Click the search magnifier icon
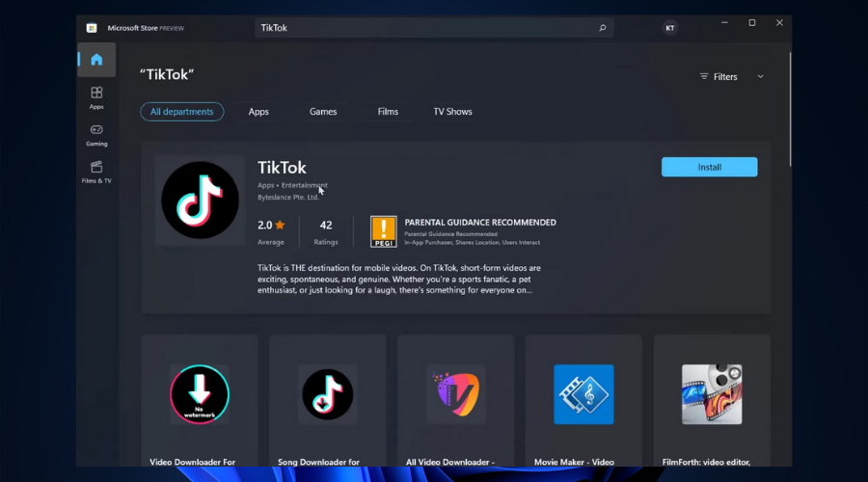The image size is (868, 482). 602,28
